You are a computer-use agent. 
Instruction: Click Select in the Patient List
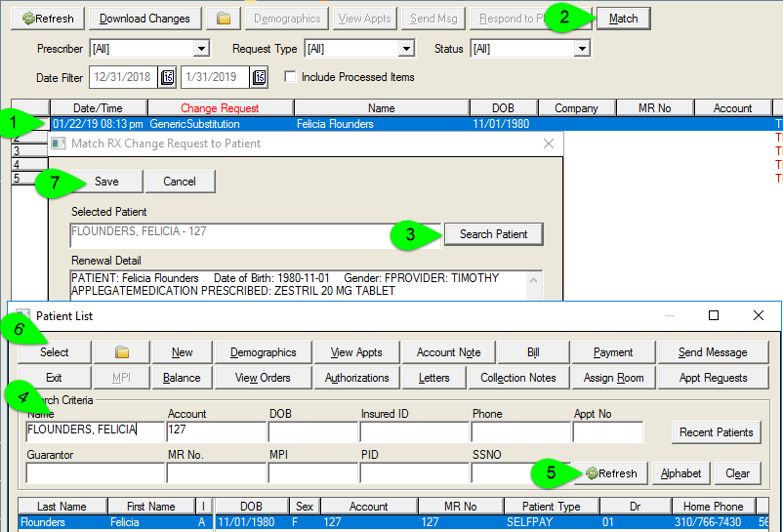tap(55, 352)
